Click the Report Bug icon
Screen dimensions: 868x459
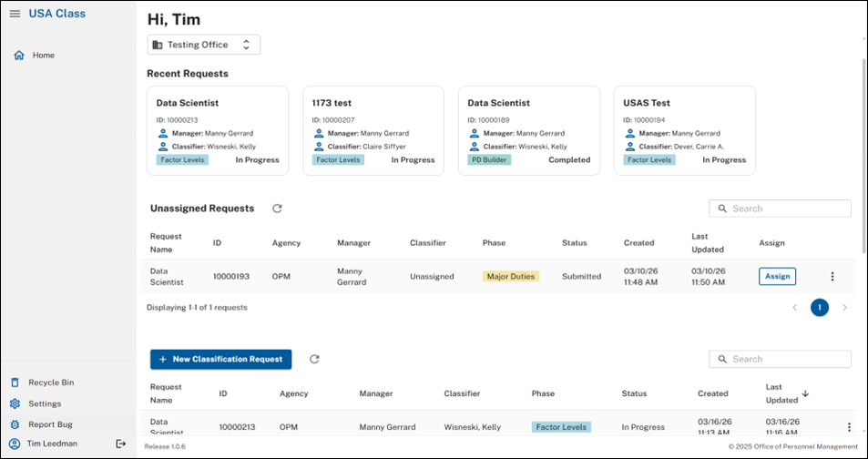(15, 424)
